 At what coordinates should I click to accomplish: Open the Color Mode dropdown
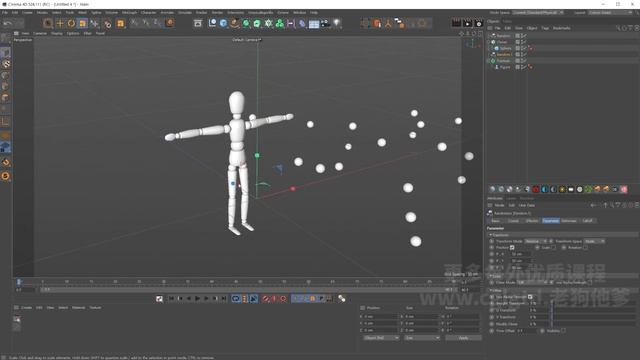(x=533, y=282)
